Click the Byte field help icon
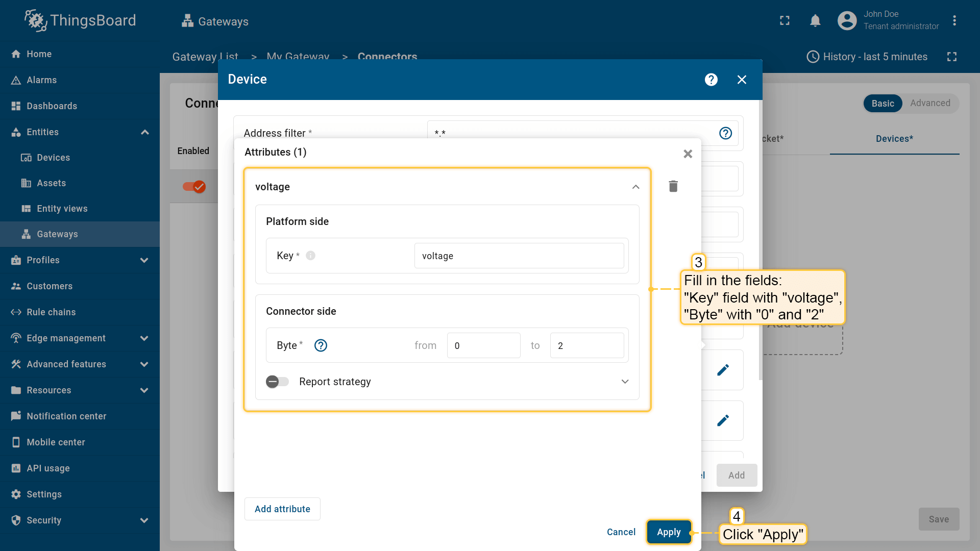This screenshot has height=551, width=980. click(x=321, y=345)
